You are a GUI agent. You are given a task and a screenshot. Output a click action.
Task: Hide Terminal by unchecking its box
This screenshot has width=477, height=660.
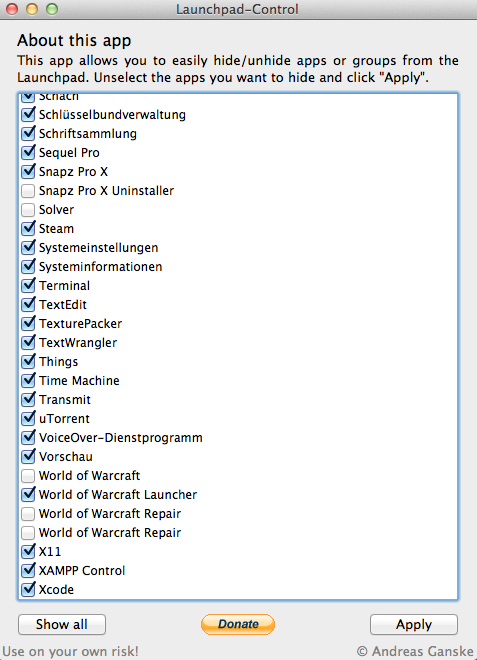point(28,285)
